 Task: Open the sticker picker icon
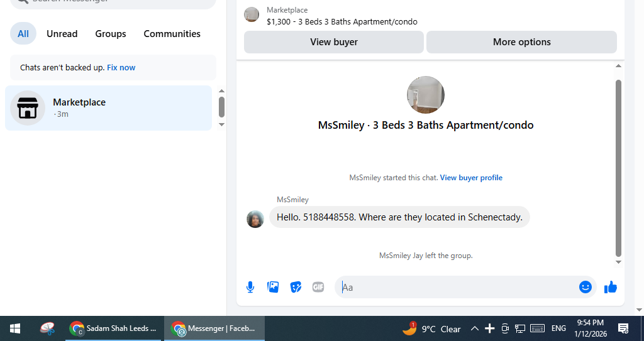(x=296, y=287)
